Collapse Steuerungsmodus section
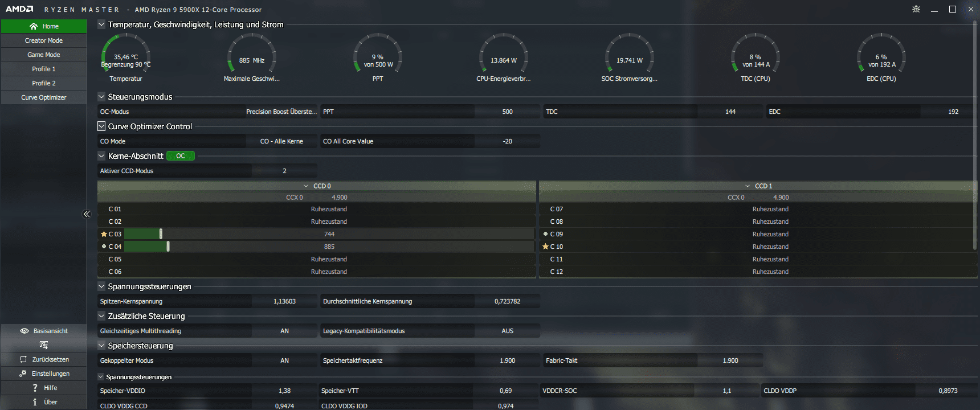The height and width of the screenshot is (410, 980). [x=101, y=97]
